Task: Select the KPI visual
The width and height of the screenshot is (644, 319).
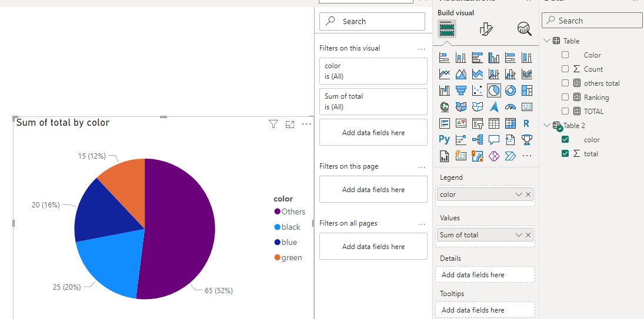Action: pos(461,123)
